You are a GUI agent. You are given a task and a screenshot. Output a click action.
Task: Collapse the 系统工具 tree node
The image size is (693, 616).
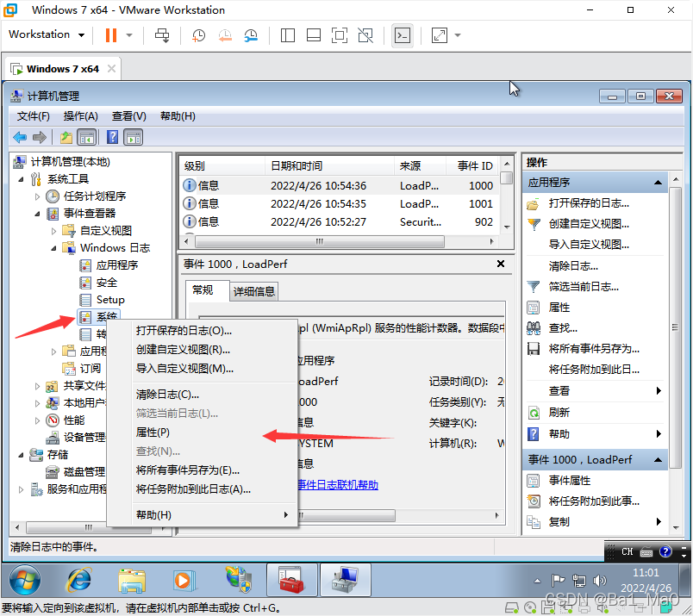[x=21, y=179]
